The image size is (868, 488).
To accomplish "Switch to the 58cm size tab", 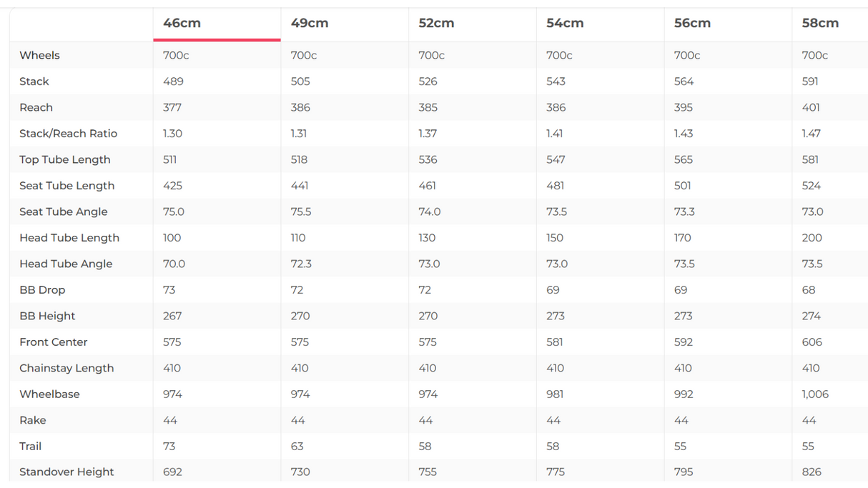I will pyautogui.click(x=820, y=23).
